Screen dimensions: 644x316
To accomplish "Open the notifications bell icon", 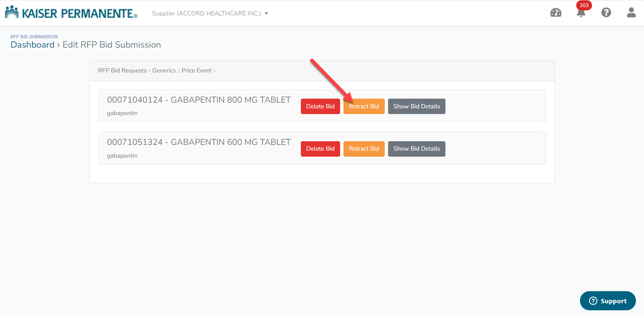I will 581,13.
